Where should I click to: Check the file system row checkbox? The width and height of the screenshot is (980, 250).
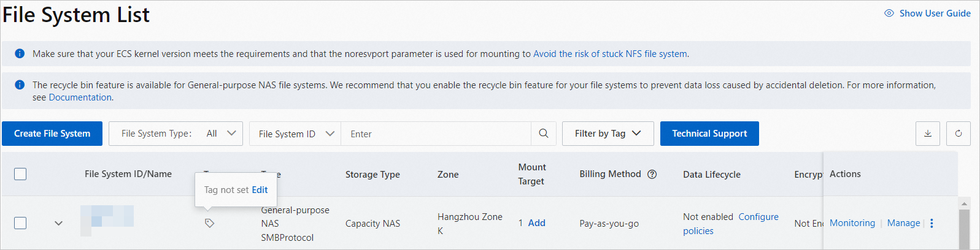pyautogui.click(x=20, y=223)
